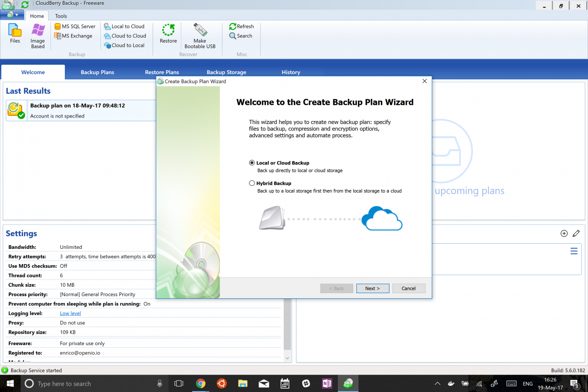Click Process priority 'General Process Priority' value
Viewport: 588px width, 392px height.
pyautogui.click(x=98, y=294)
